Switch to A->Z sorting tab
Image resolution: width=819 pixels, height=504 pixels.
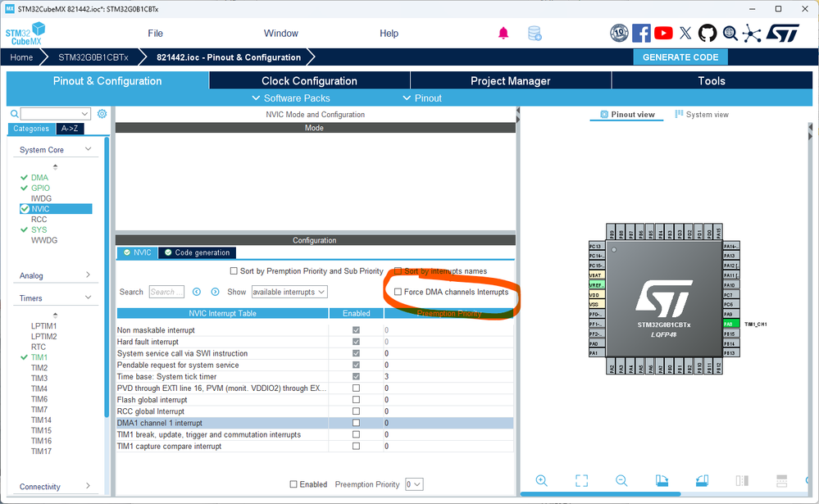[x=70, y=129]
